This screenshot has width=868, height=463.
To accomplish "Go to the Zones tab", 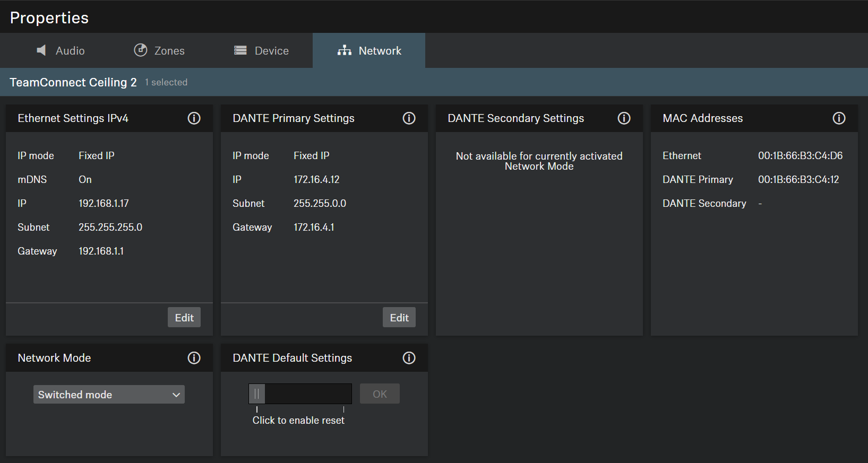I will [x=169, y=51].
